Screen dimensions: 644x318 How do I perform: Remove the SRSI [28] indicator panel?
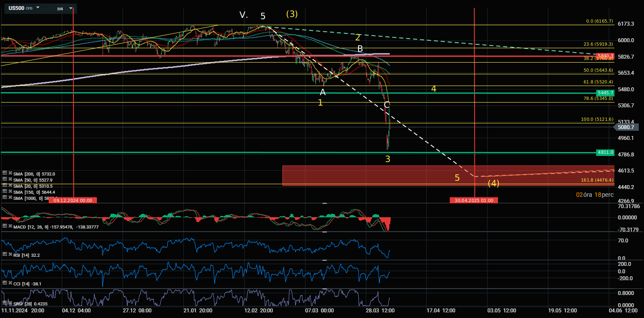[x=10, y=303]
